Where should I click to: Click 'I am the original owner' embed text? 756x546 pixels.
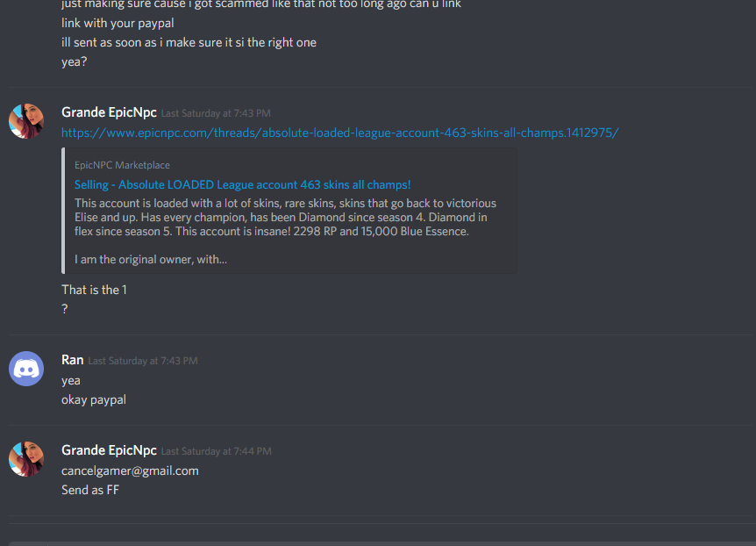click(x=151, y=260)
